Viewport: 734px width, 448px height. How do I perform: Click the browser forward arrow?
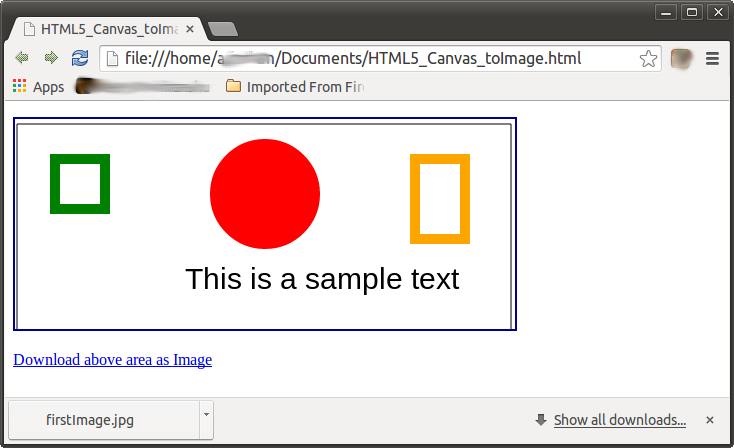click(51, 58)
